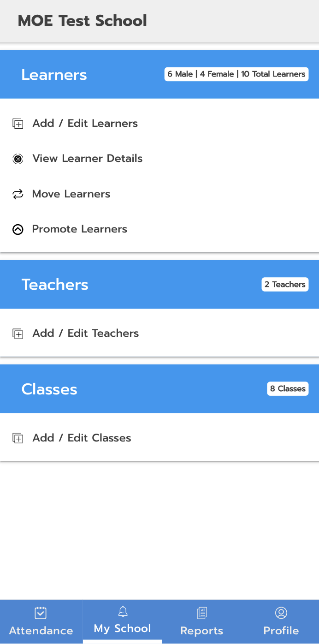Click the Add / Edit Learners plus icon
Image resolution: width=319 pixels, height=644 pixels.
[x=18, y=124]
